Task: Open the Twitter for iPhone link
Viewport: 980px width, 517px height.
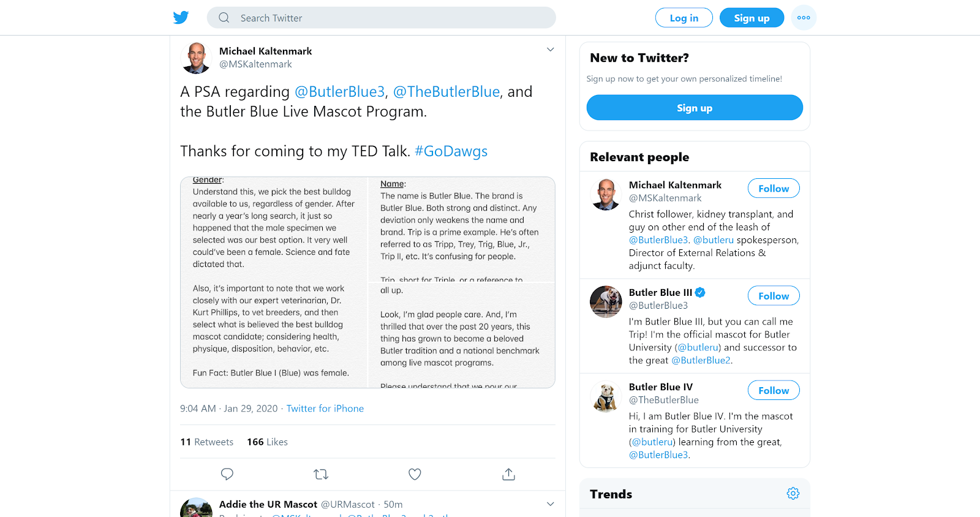Action: coord(325,409)
